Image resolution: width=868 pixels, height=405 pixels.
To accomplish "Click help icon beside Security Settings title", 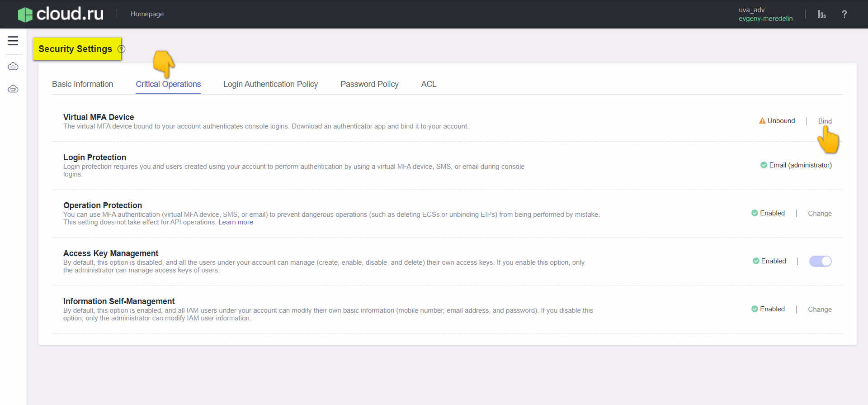I will coord(122,49).
